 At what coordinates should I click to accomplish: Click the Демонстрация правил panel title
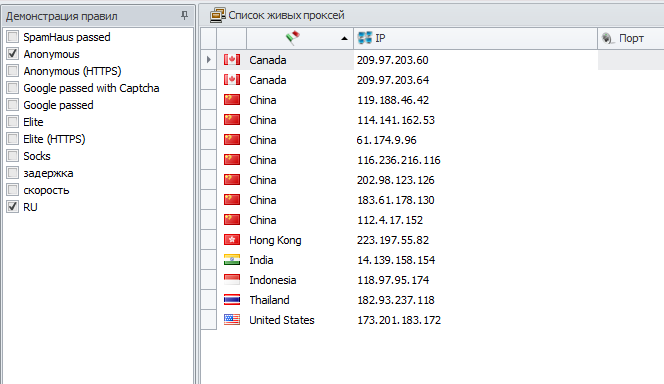(x=61, y=16)
